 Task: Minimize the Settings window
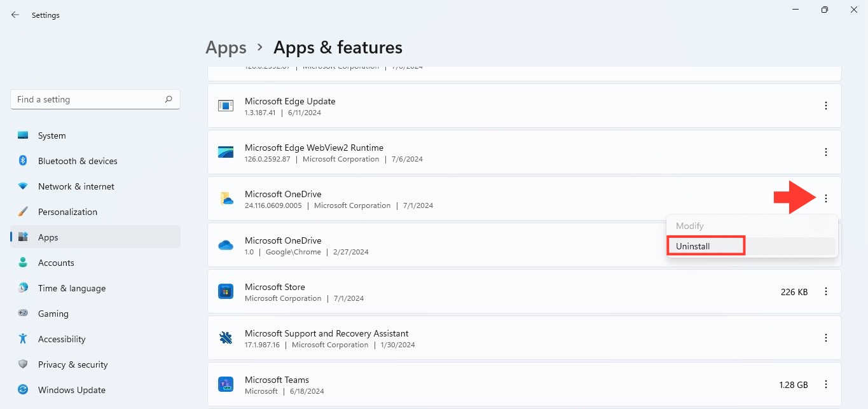pos(796,10)
